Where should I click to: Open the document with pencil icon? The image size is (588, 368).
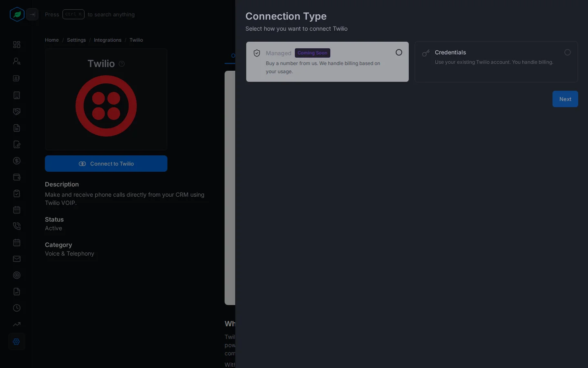point(17,144)
